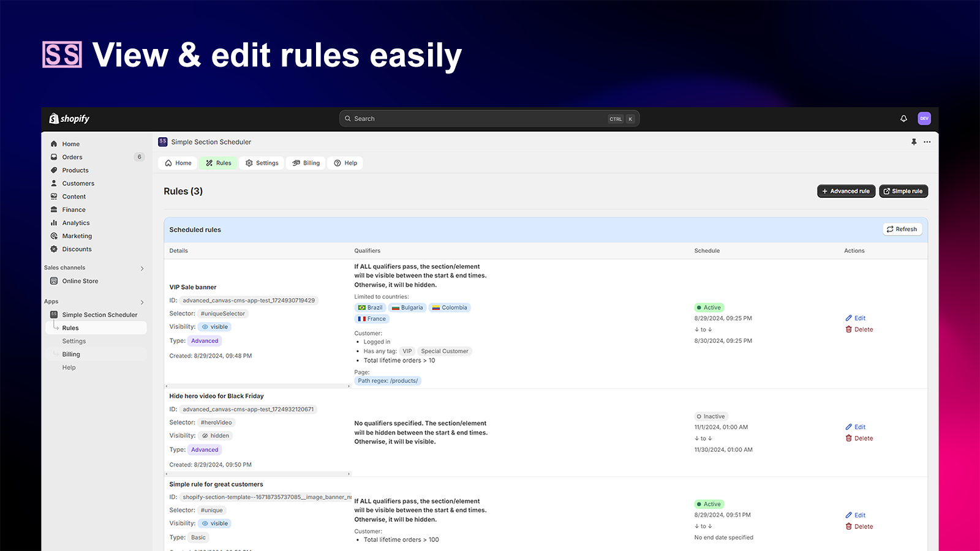Screen dimensions: 980x551
Task: Create a new Advanced rule
Action: point(846,191)
